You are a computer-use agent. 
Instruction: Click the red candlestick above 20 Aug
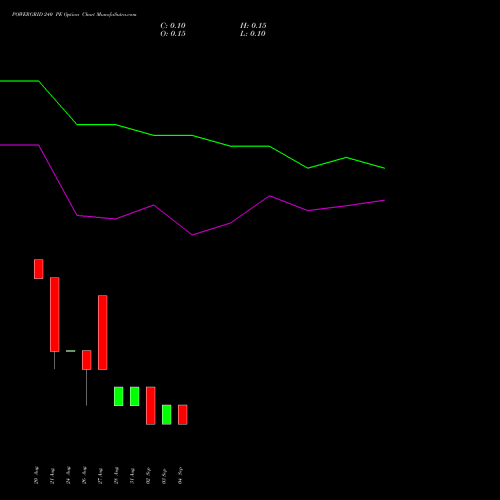pyautogui.click(x=39, y=269)
